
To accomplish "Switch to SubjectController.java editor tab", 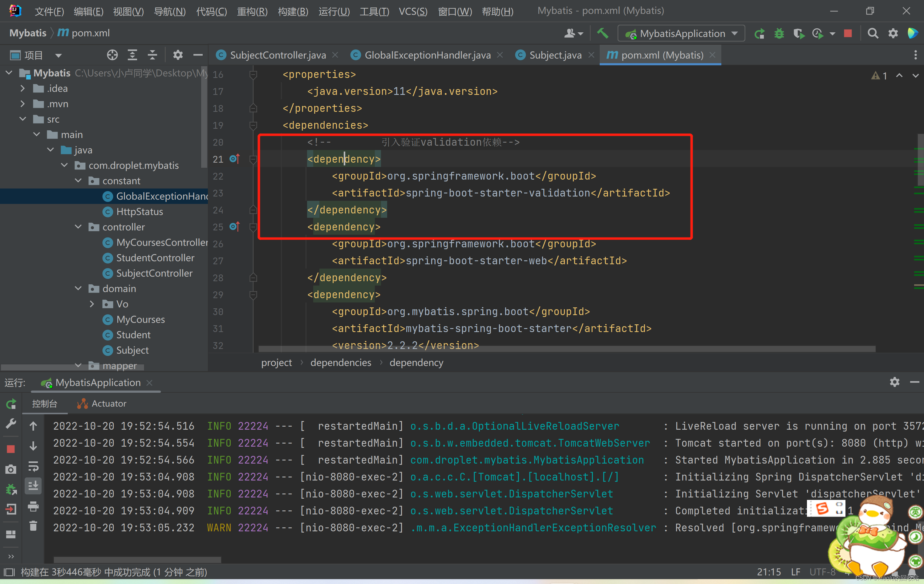I will tap(278, 55).
